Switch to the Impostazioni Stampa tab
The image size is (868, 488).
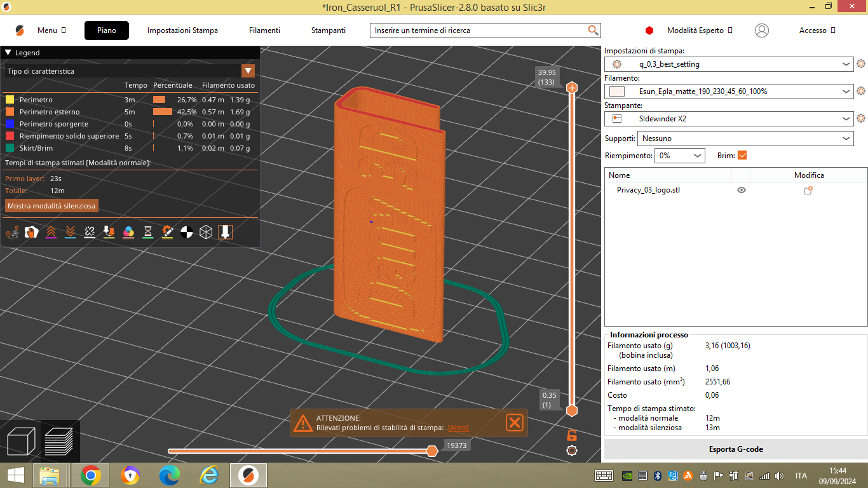(x=182, y=30)
